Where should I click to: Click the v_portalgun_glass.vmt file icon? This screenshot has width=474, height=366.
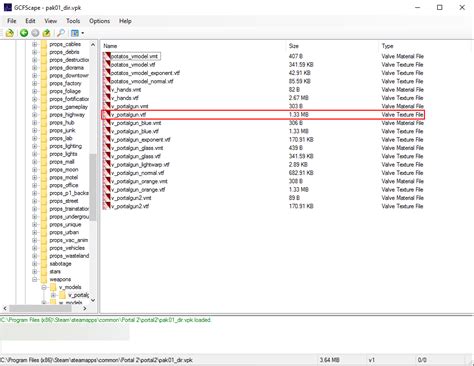(x=107, y=148)
